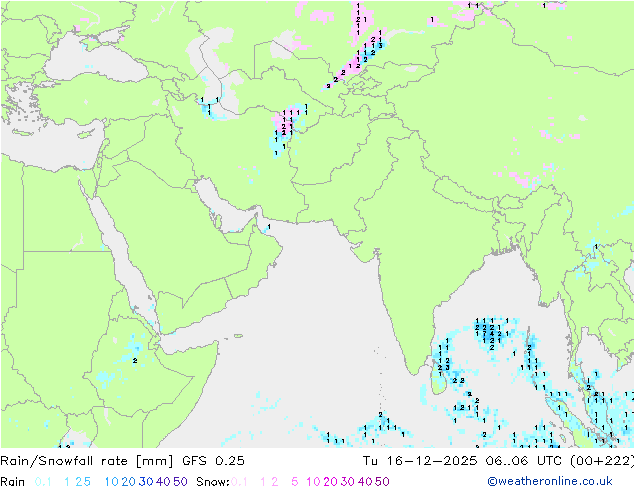Select the Rain legend 30 value
The image size is (634, 490).
[x=146, y=482]
